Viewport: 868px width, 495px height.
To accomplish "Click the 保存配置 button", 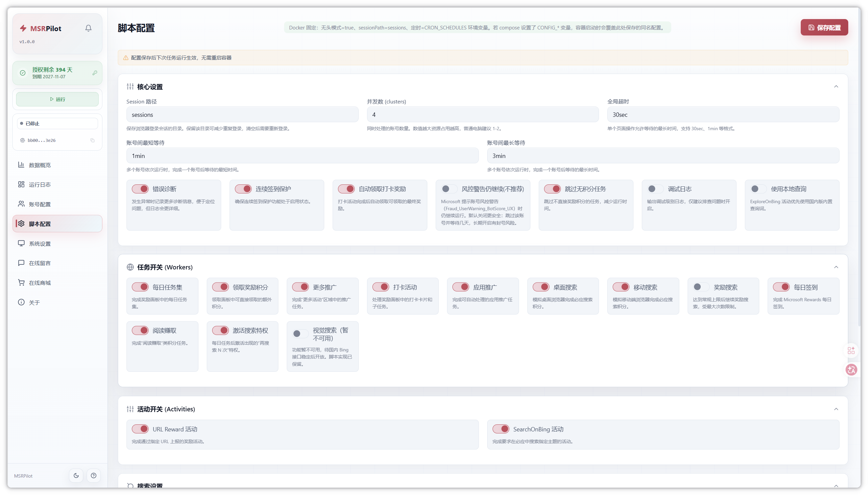I will [824, 27].
